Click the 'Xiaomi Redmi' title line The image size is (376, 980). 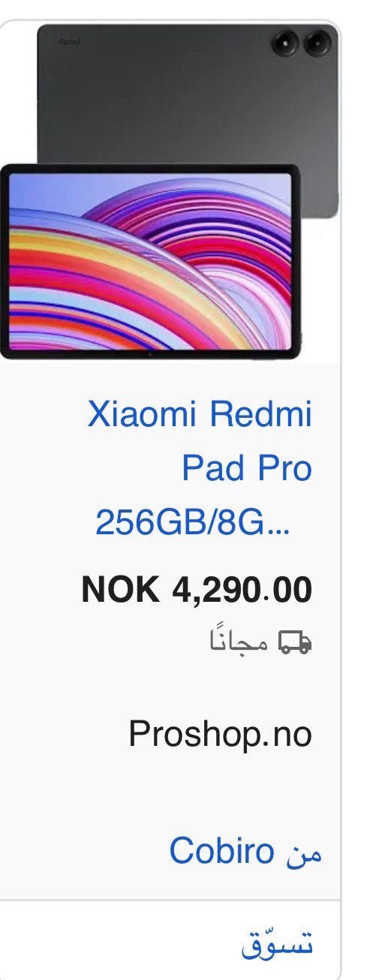tap(200, 414)
